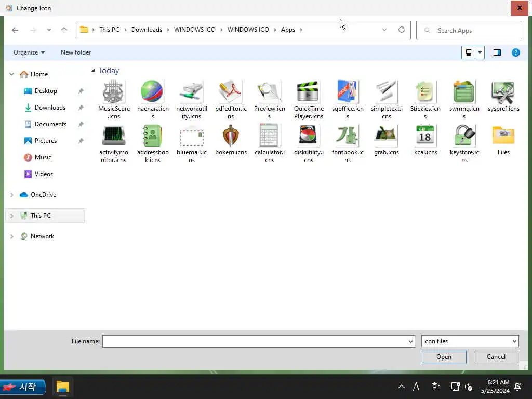Image resolution: width=532 pixels, height=399 pixels.
Task: Open the Start button on taskbar
Action: click(23, 387)
